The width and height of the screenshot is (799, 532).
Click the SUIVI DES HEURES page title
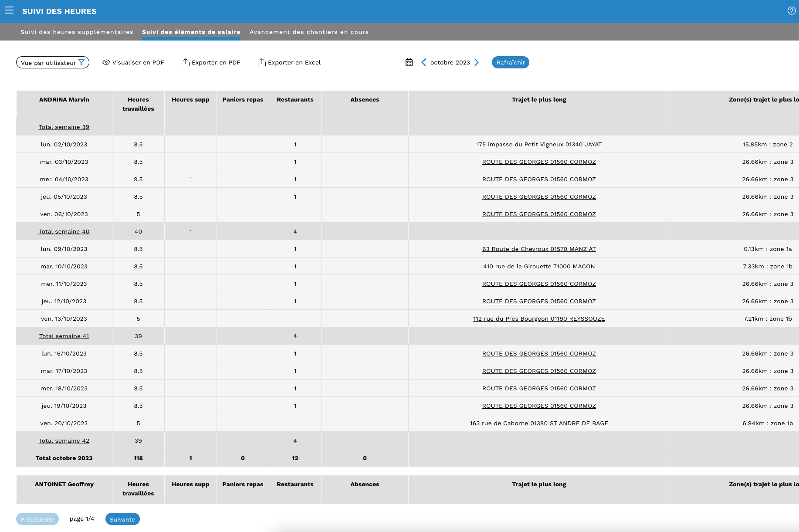tap(59, 11)
